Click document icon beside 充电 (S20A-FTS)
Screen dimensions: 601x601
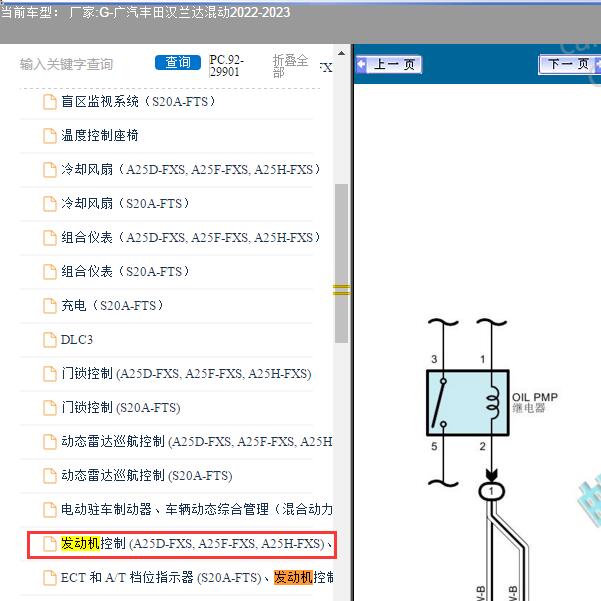[50, 306]
